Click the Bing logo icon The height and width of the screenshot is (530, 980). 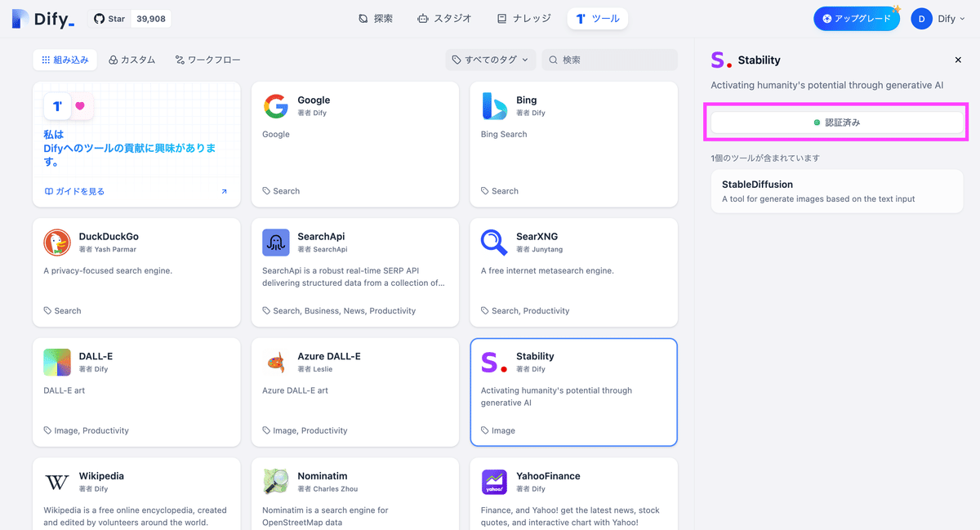click(x=494, y=106)
